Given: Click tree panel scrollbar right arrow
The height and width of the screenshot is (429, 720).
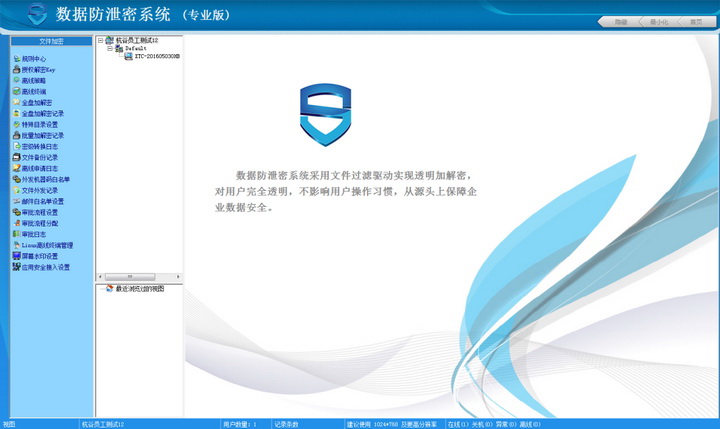Looking at the screenshot, I should pos(178,277).
